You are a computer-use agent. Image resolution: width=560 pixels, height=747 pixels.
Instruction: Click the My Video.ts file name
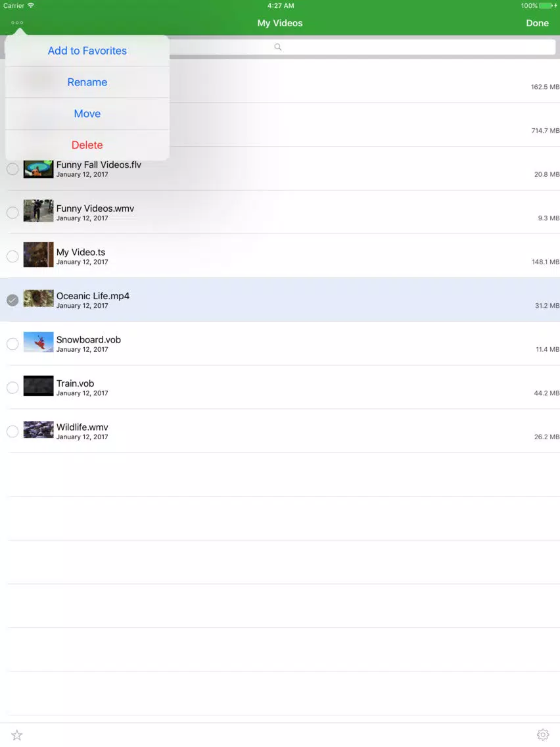[81, 252]
